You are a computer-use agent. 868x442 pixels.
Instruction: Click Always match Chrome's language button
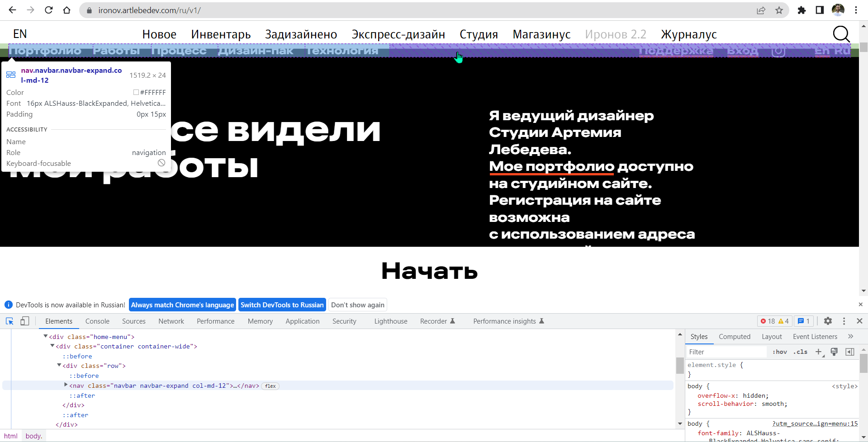click(x=182, y=305)
